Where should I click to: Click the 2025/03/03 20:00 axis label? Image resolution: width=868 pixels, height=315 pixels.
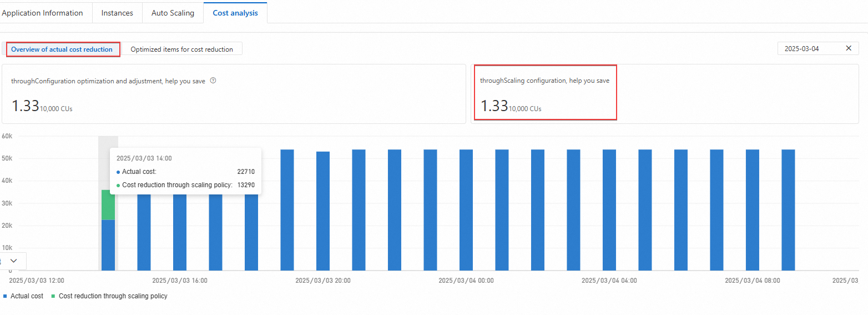pos(323,281)
